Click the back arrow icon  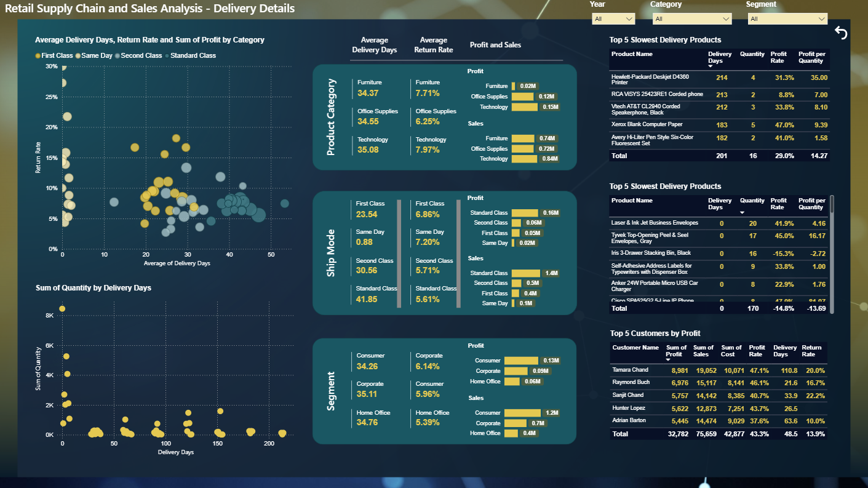841,33
